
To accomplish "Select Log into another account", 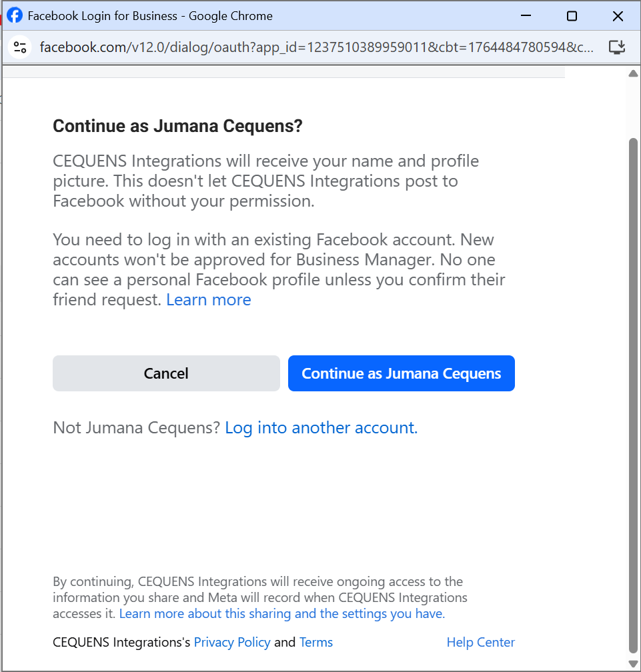I will (321, 427).
